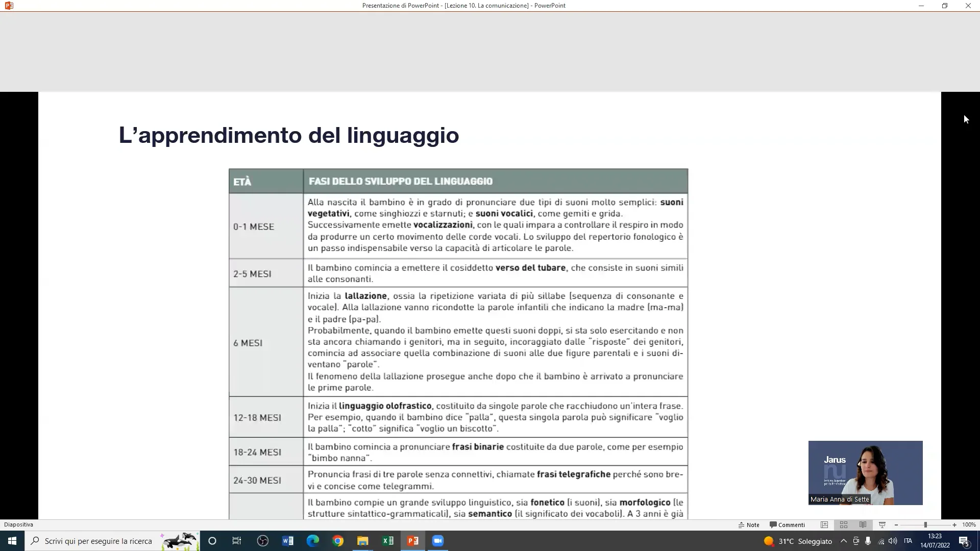Click the ITA language indicator

908,541
